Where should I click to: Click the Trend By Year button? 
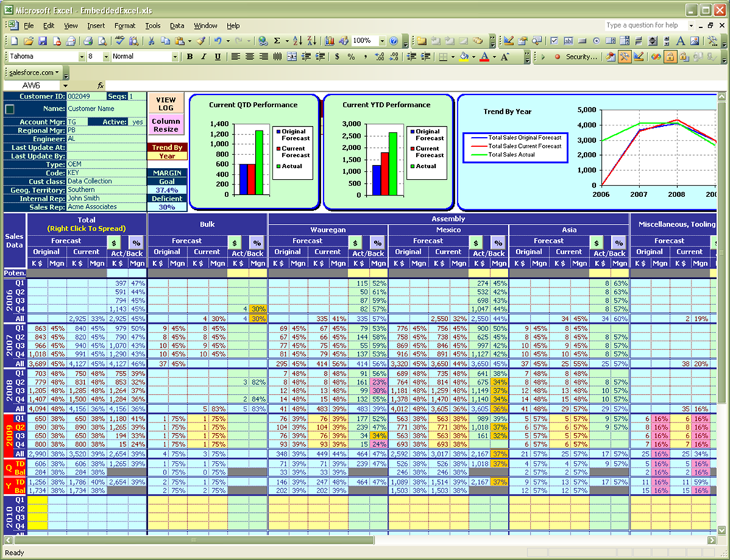(x=167, y=151)
